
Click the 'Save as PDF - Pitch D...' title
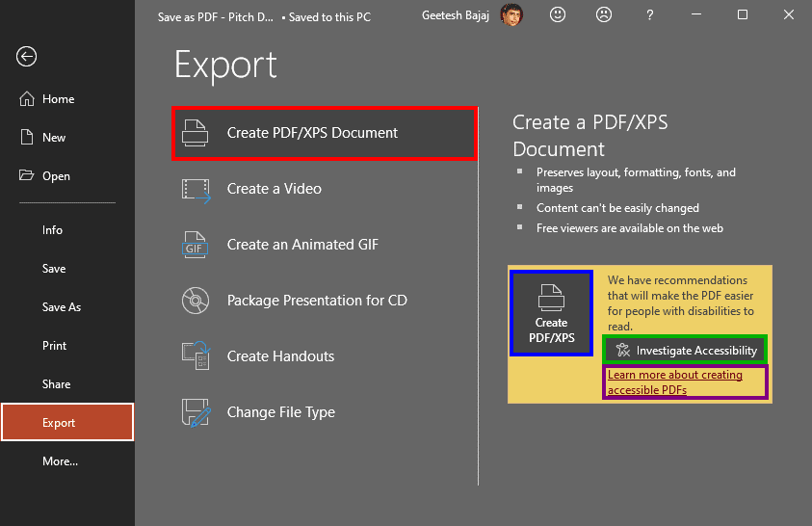[x=215, y=17]
